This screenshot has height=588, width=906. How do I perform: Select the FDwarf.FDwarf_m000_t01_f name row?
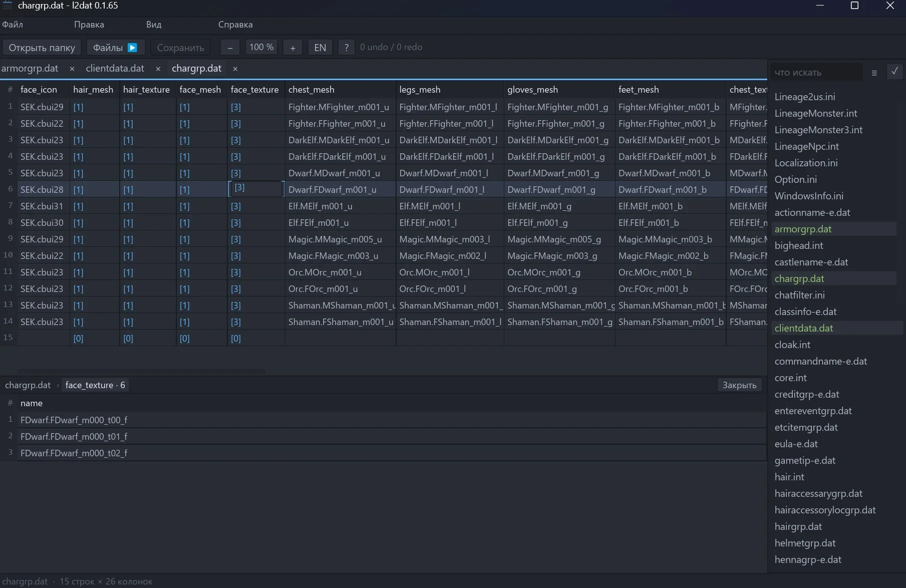[392, 436]
